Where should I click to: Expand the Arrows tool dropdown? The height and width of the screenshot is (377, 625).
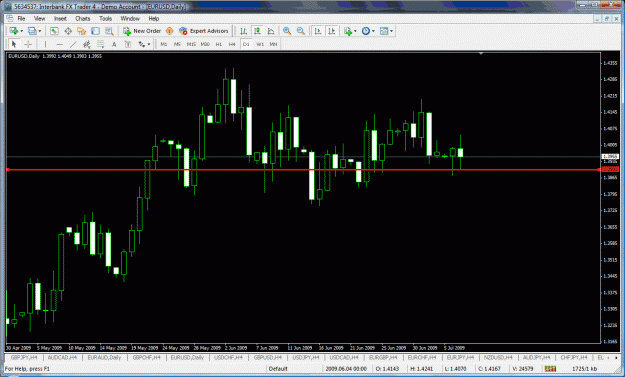click(x=149, y=44)
